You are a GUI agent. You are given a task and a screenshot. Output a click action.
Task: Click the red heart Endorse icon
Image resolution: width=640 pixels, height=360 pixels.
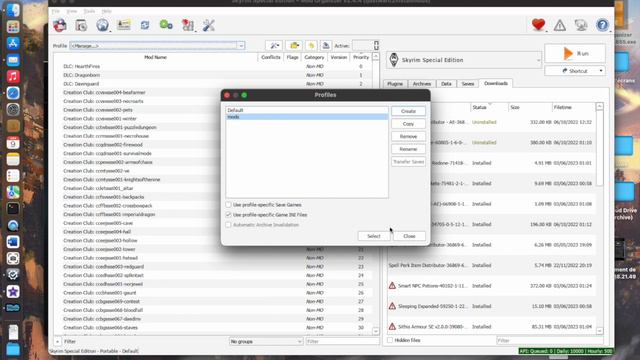(x=538, y=25)
